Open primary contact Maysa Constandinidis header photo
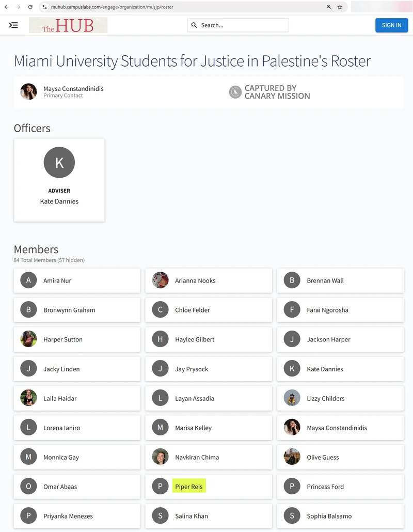413x532 pixels. (x=28, y=91)
